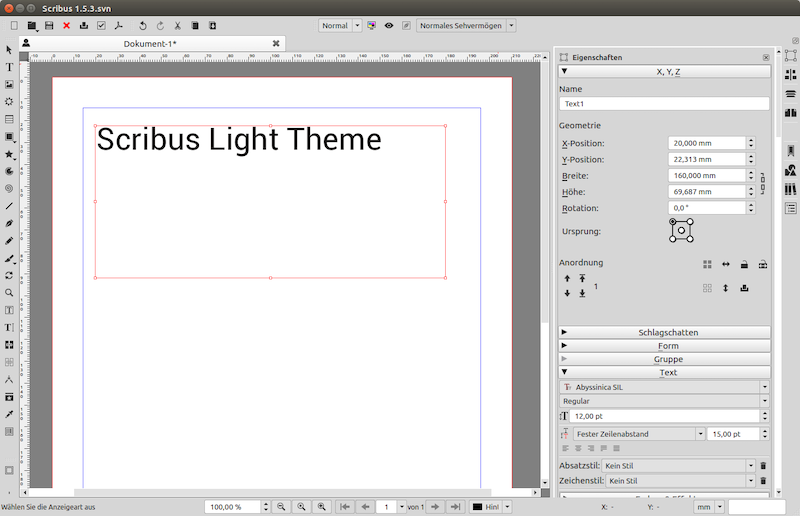Flip item horizontally in Anordnung
The width and height of the screenshot is (800, 516).
point(726,264)
